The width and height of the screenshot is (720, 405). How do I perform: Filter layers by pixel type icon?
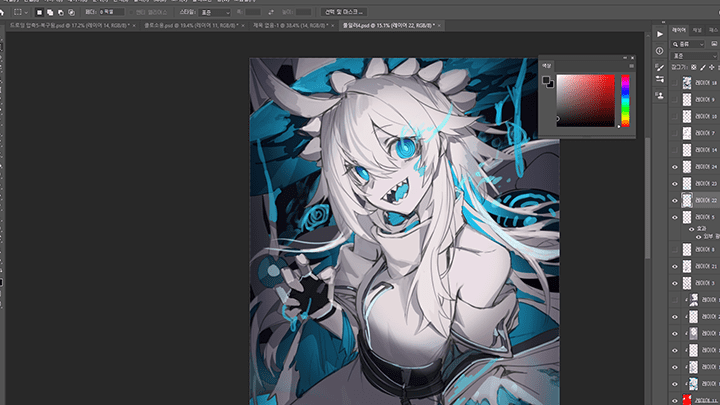click(x=714, y=44)
